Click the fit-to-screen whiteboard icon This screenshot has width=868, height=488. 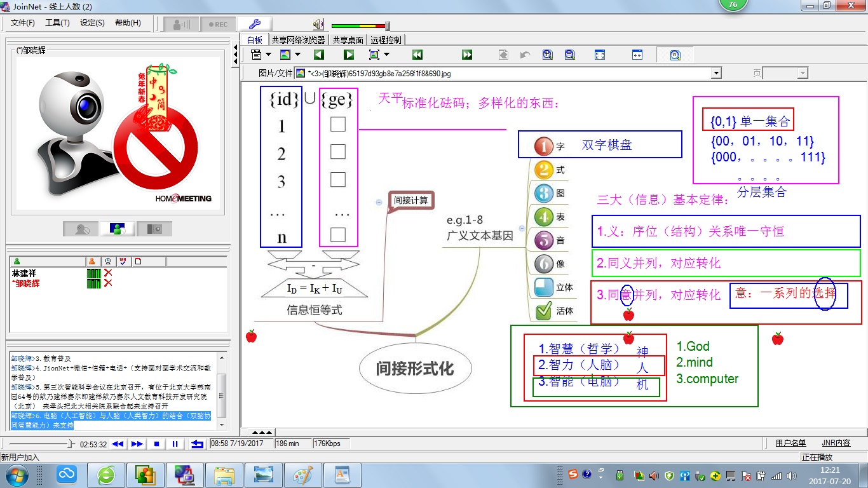click(600, 55)
